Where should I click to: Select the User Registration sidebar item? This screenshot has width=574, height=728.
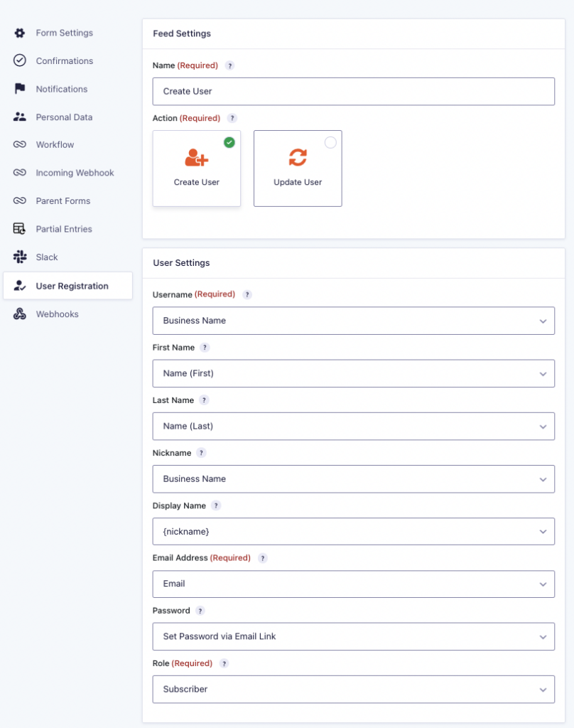click(72, 286)
